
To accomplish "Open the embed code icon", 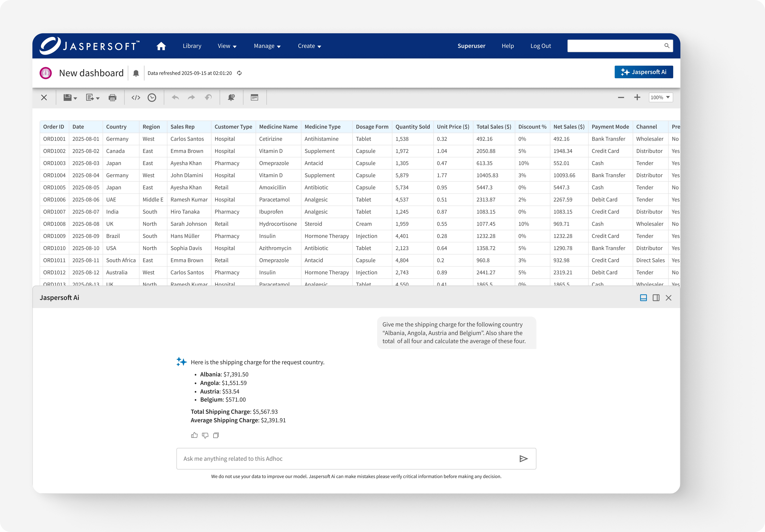I will click(x=136, y=98).
